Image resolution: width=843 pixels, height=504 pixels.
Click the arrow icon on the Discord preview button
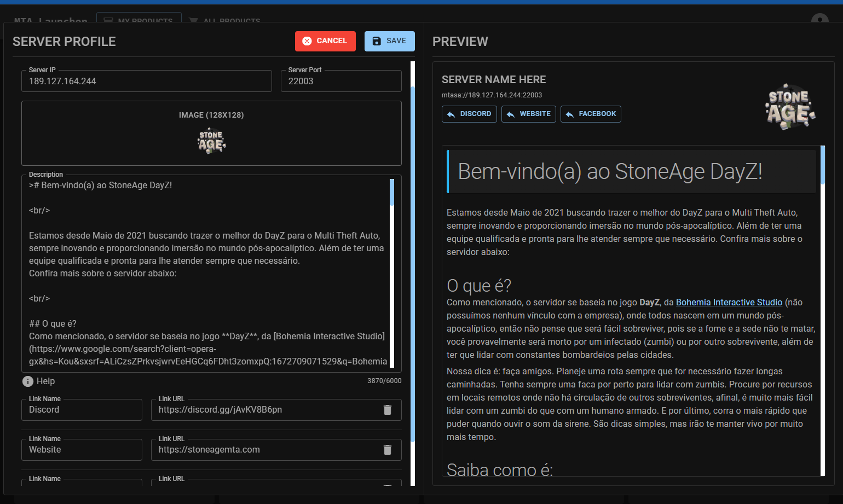(x=451, y=114)
